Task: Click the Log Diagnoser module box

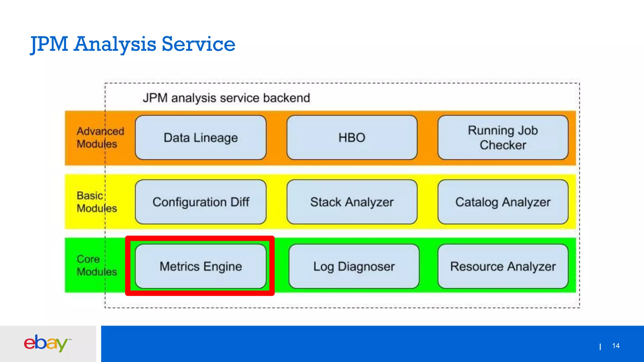Action: 354,266
